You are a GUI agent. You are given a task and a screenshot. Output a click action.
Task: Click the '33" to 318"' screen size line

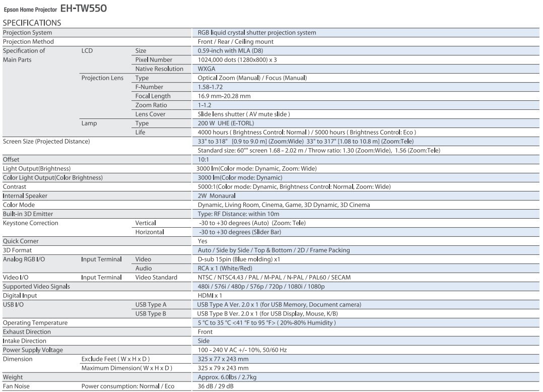[306, 141]
